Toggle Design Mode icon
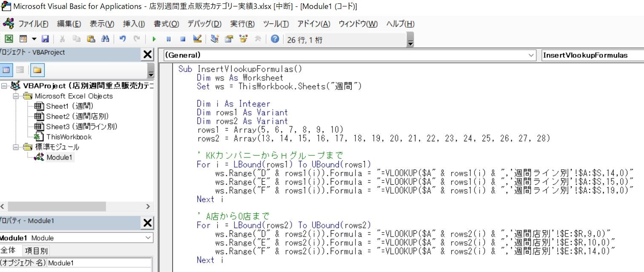644x272 pixels. 197,39
